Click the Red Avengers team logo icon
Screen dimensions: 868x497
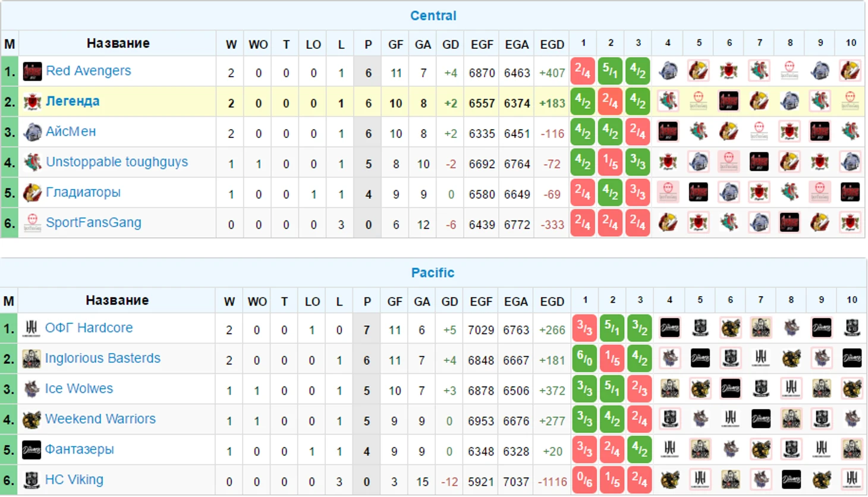pos(32,71)
